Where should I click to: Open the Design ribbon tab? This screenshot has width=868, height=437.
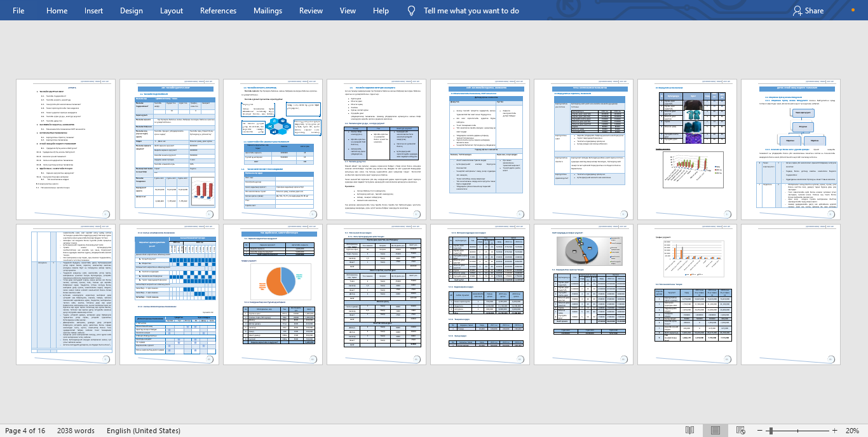[132, 11]
